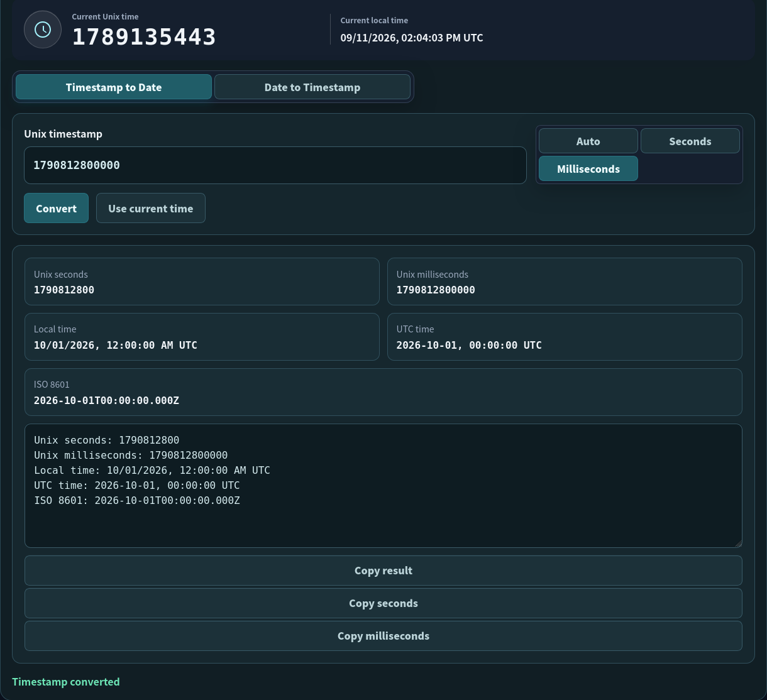Click the Unix timestamp input field
The image size is (767, 700).
[x=275, y=165]
